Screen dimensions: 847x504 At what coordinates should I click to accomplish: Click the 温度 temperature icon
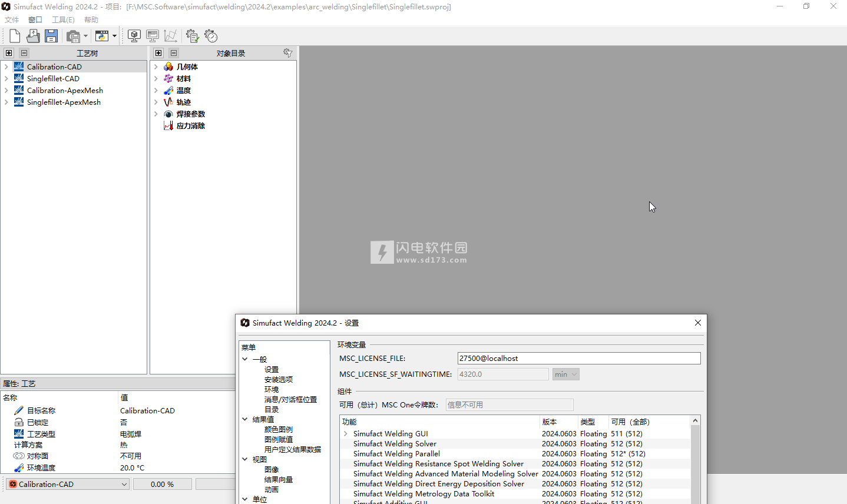168,90
